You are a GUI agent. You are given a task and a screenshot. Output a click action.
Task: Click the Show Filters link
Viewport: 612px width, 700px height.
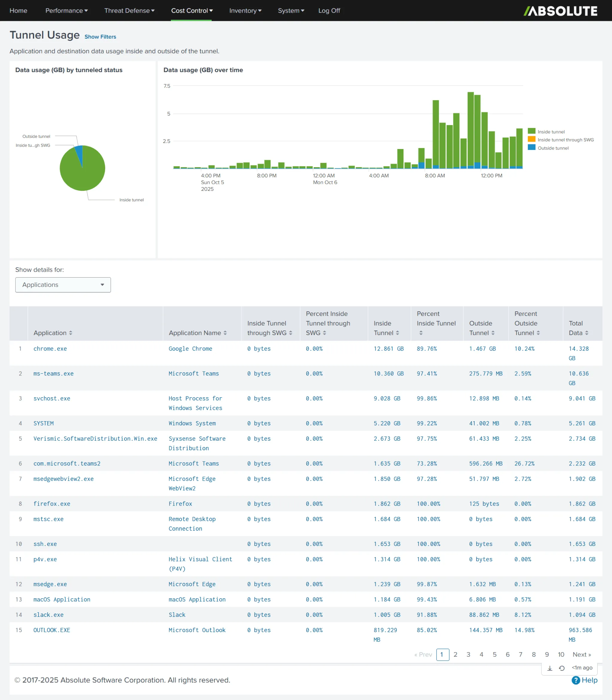click(100, 36)
